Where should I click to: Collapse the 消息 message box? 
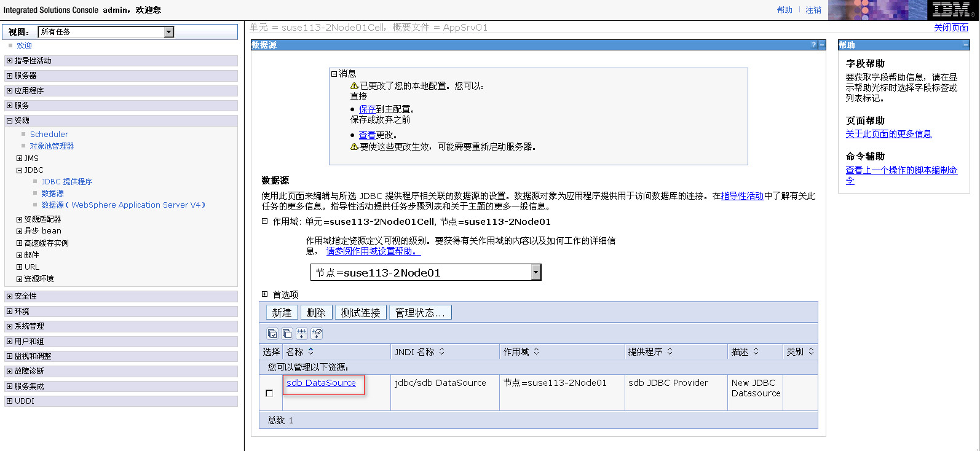click(334, 74)
